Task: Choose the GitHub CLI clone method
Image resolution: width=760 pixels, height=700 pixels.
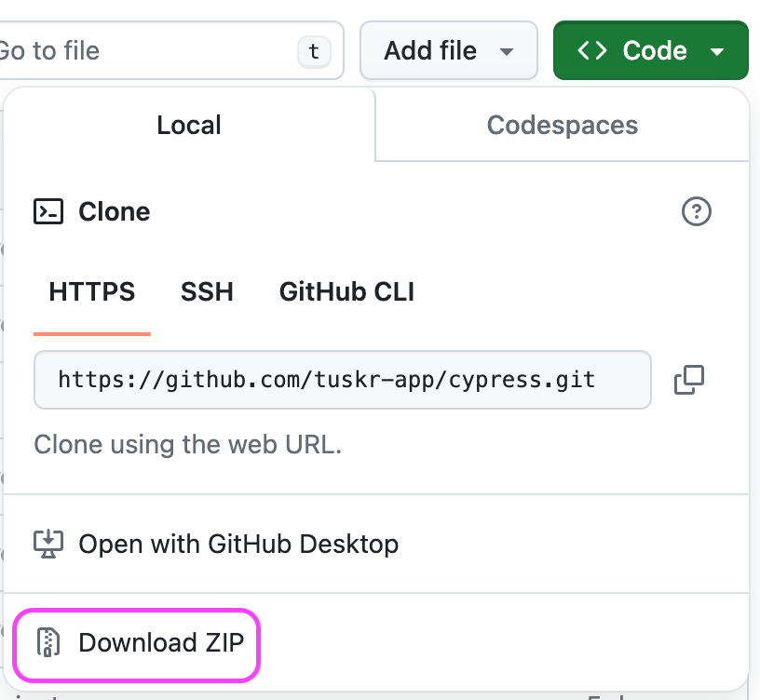Action: click(346, 292)
